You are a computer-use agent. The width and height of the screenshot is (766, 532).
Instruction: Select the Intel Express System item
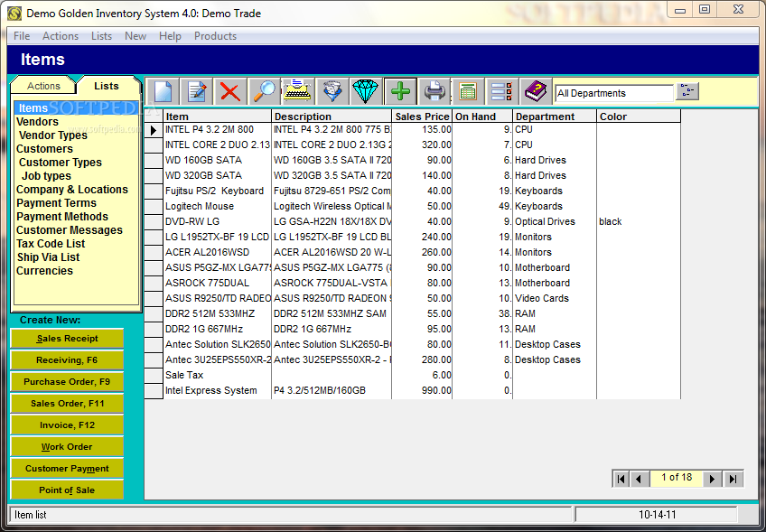pyautogui.click(x=217, y=391)
